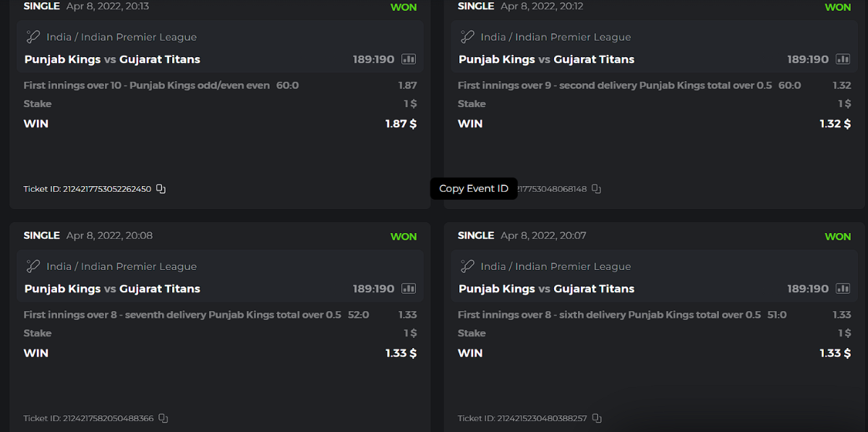Open match statistics icon for 20:13 bet
This screenshot has width=868, height=432.
pos(409,59)
